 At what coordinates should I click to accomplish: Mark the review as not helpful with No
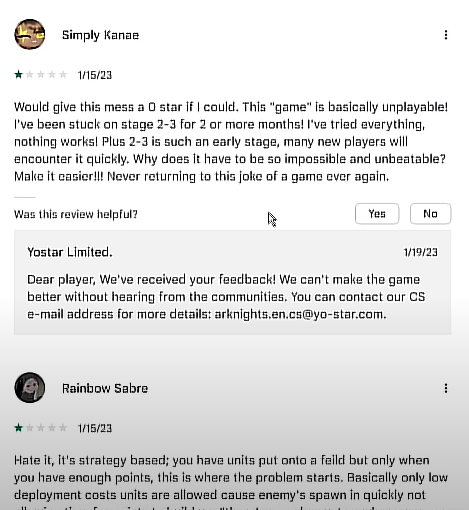pos(430,214)
